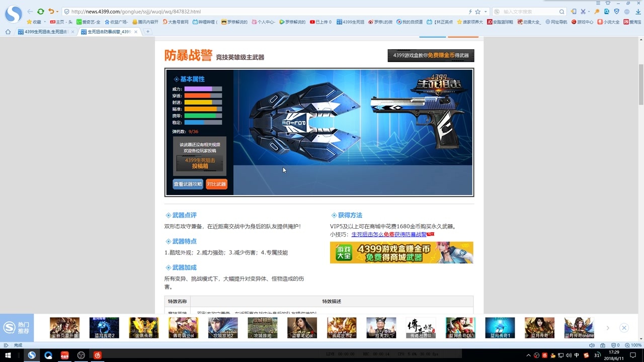This screenshot has height=362, width=644.
Task: Open the 我的自频道 bookmark
Action: (409, 22)
